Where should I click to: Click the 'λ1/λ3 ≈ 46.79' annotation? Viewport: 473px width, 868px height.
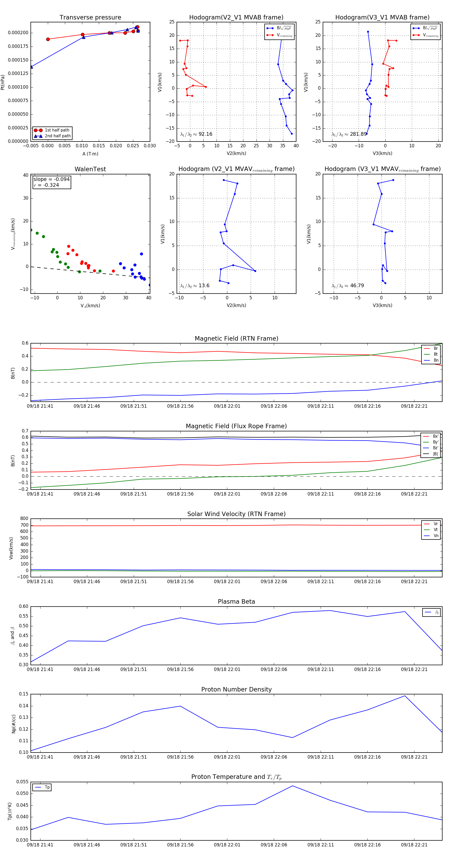click(348, 286)
